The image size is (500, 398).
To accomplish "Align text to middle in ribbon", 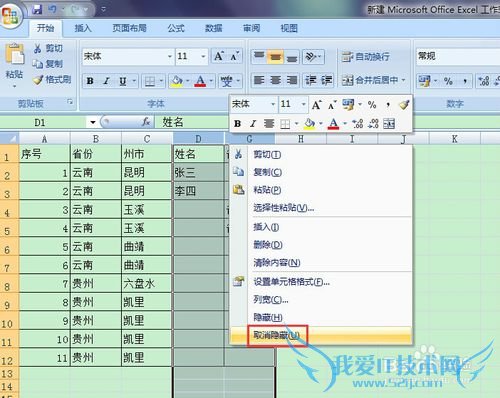I will [x=275, y=56].
